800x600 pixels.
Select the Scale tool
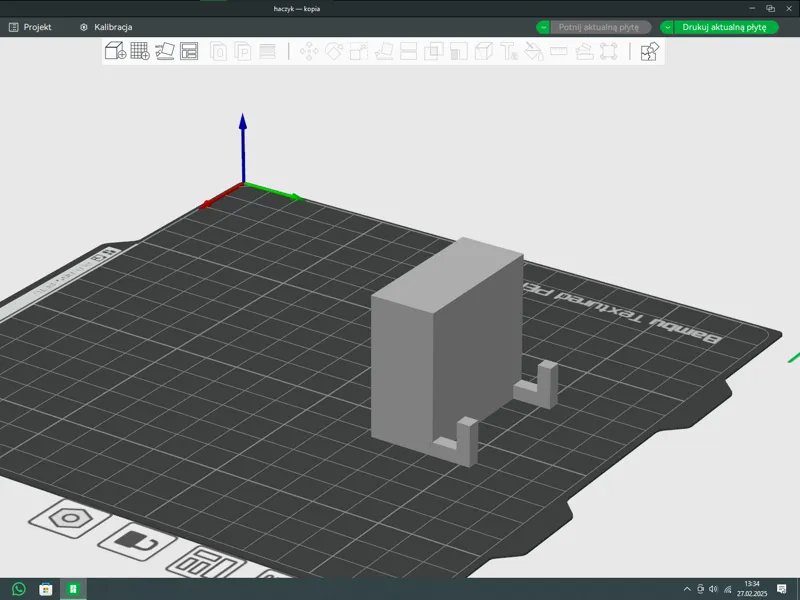coord(359,51)
